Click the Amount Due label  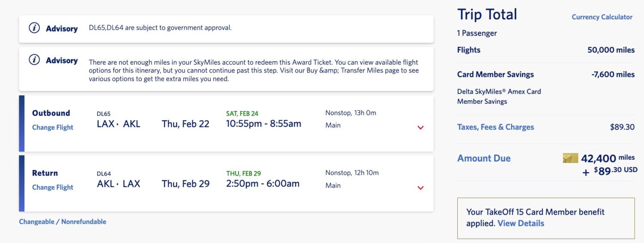click(x=484, y=158)
